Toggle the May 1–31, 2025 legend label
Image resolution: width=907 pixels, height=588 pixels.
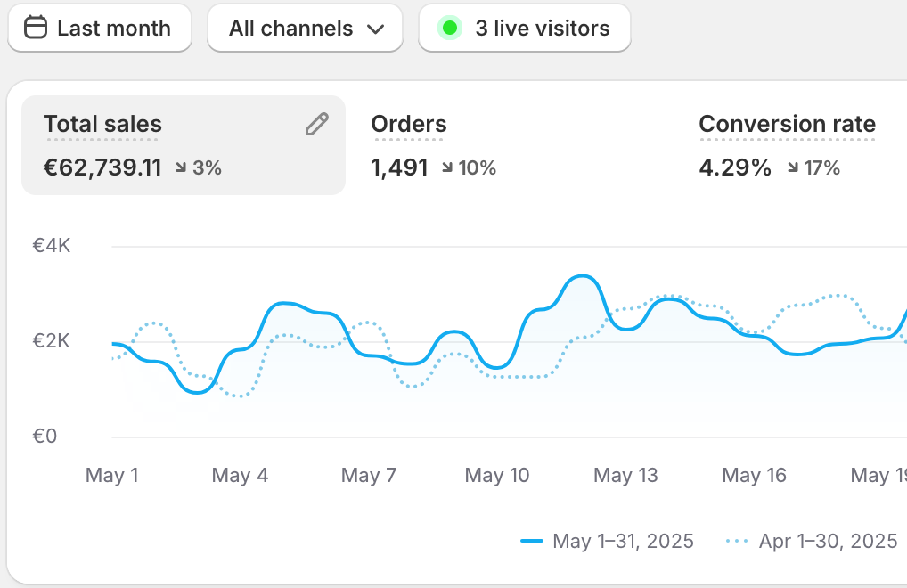coord(623,541)
